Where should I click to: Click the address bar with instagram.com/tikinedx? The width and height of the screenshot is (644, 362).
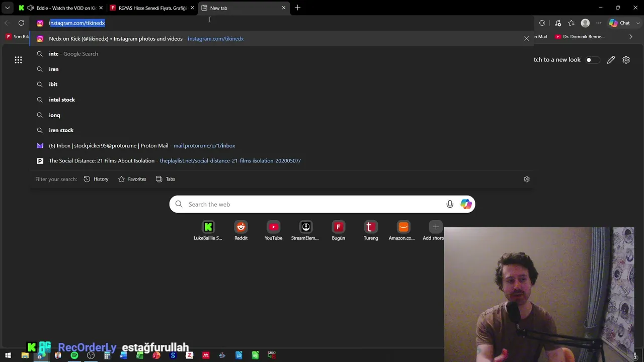[x=282, y=23]
